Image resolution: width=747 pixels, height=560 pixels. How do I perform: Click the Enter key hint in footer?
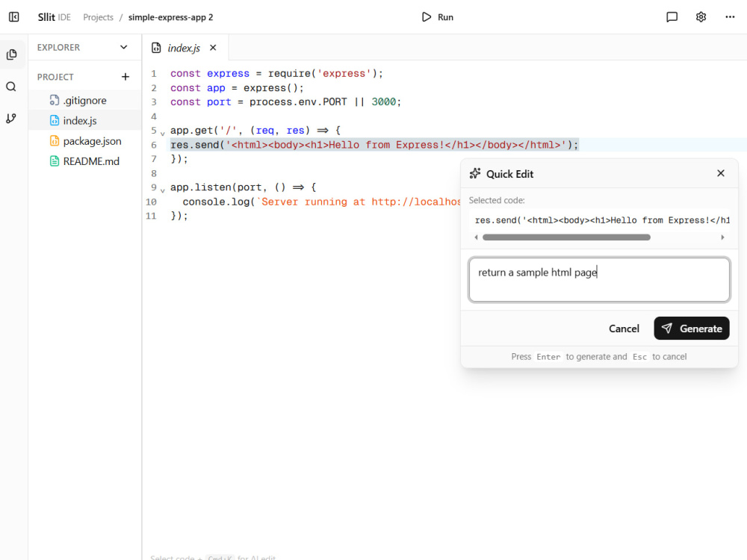click(x=548, y=357)
